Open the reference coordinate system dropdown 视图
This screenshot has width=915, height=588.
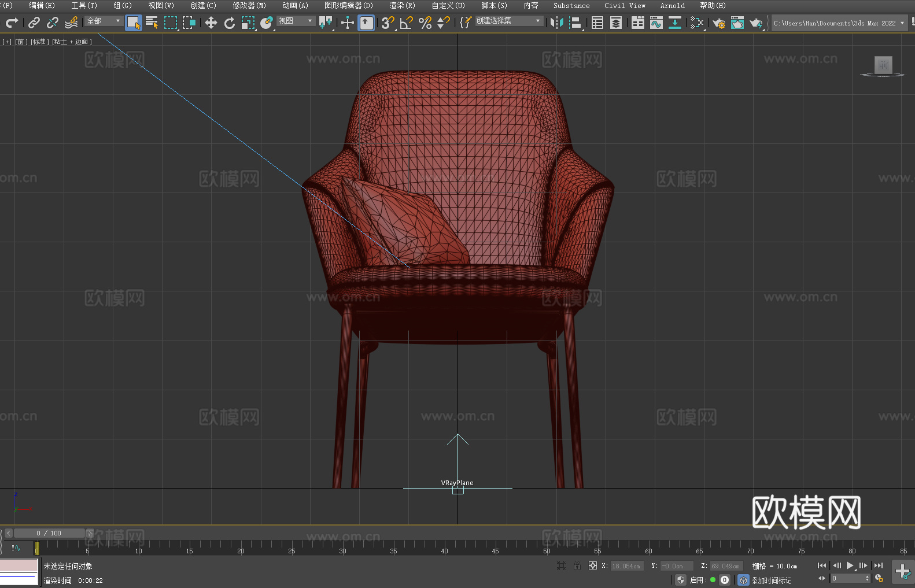296,21
